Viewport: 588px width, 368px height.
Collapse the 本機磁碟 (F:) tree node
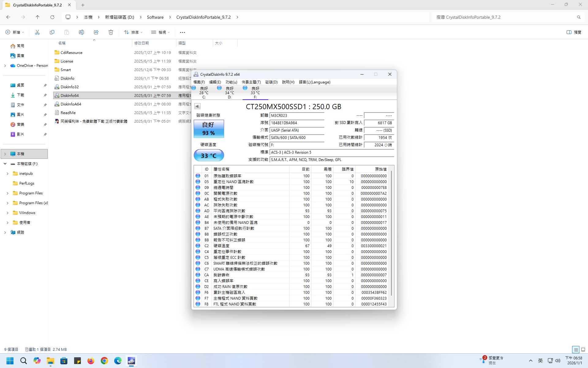tap(5, 164)
